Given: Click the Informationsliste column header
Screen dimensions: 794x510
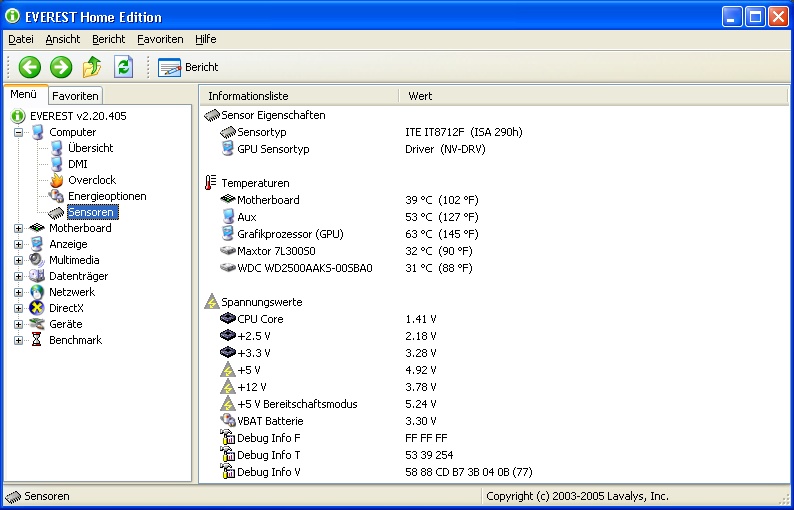Looking at the screenshot, I should [299, 96].
